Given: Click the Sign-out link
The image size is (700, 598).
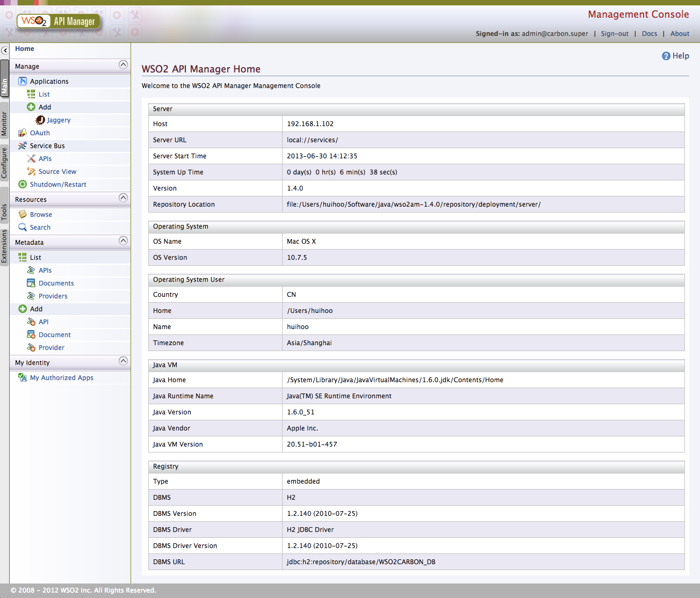Looking at the screenshot, I should [615, 33].
